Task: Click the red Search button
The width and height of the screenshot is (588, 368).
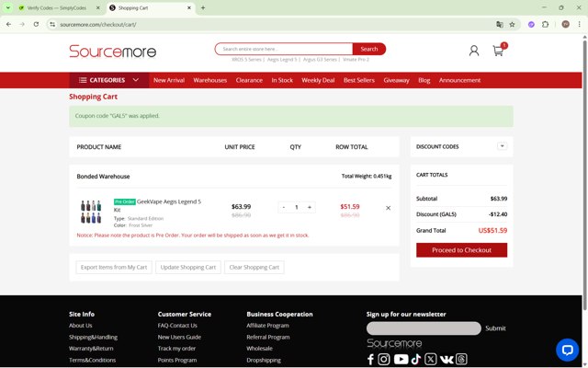Action: pyautogui.click(x=369, y=49)
